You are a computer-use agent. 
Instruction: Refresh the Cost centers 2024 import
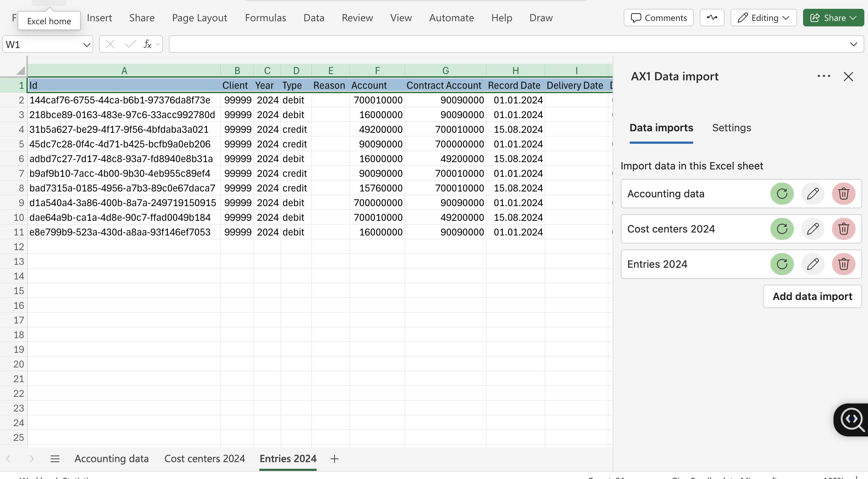[782, 229]
